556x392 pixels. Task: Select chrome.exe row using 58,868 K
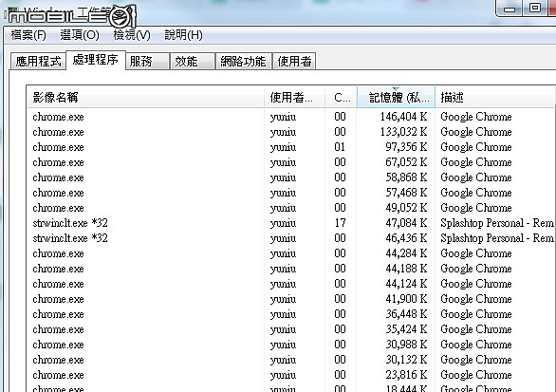[290, 177]
